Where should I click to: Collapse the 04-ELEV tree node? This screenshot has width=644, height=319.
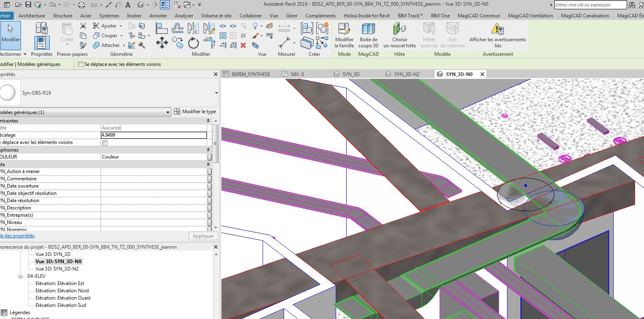(20, 277)
